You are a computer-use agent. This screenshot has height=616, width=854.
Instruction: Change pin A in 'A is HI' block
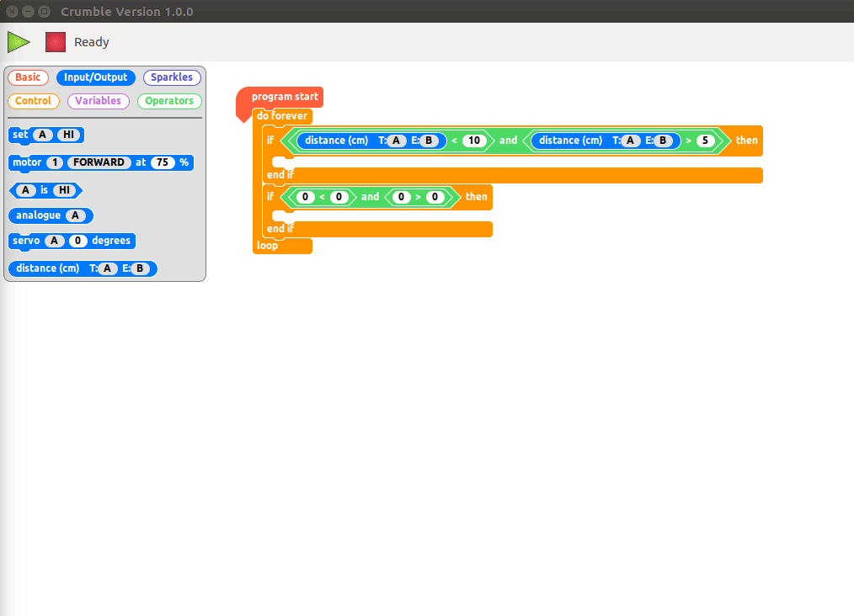[25, 190]
